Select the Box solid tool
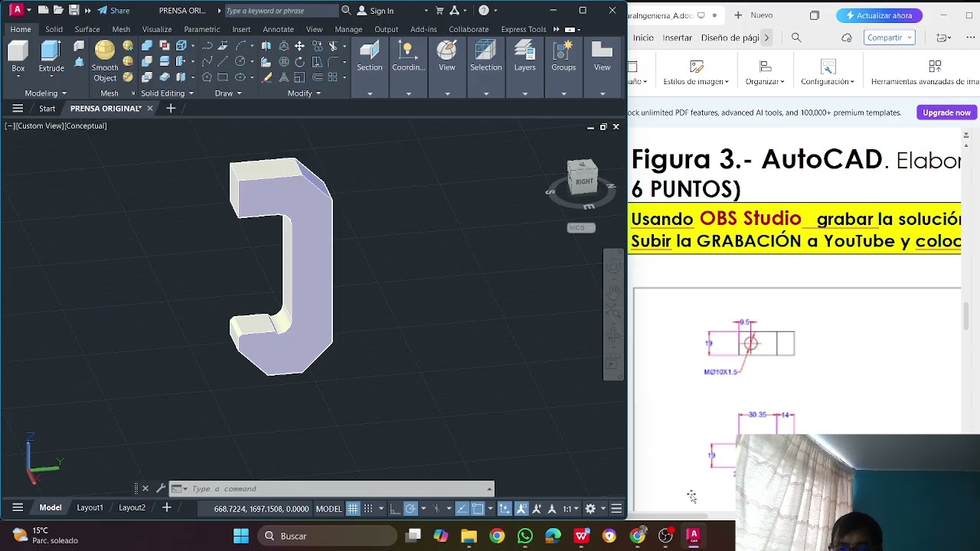 pos(18,57)
